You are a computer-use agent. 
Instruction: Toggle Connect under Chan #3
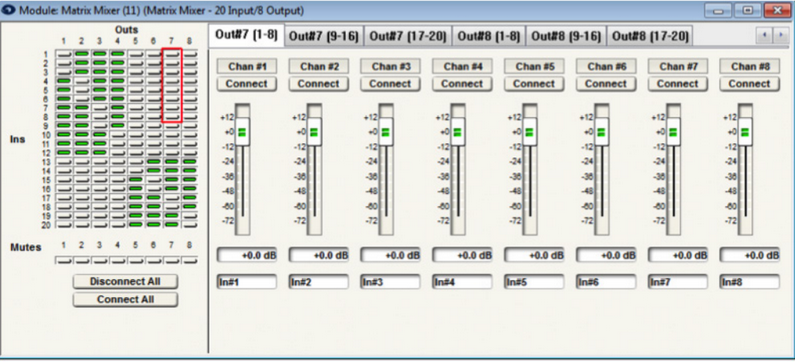(x=390, y=84)
